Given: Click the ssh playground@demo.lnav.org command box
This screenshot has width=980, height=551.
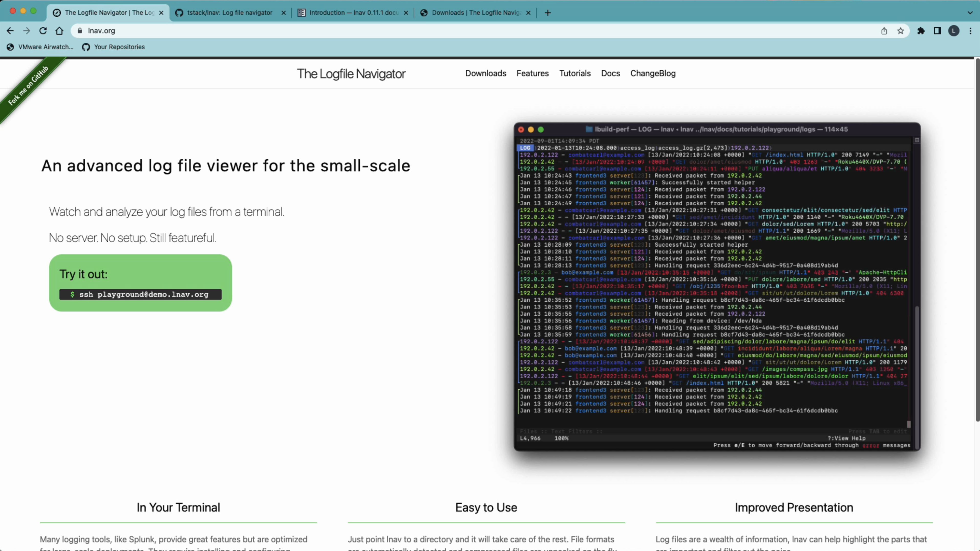Looking at the screenshot, I should pyautogui.click(x=140, y=294).
